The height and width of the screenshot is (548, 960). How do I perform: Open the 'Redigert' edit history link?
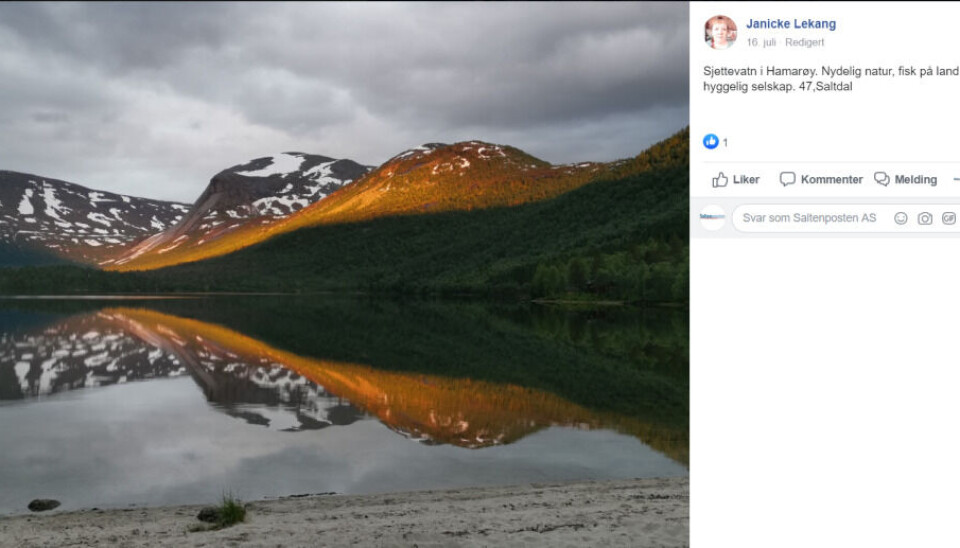pos(805,43)
